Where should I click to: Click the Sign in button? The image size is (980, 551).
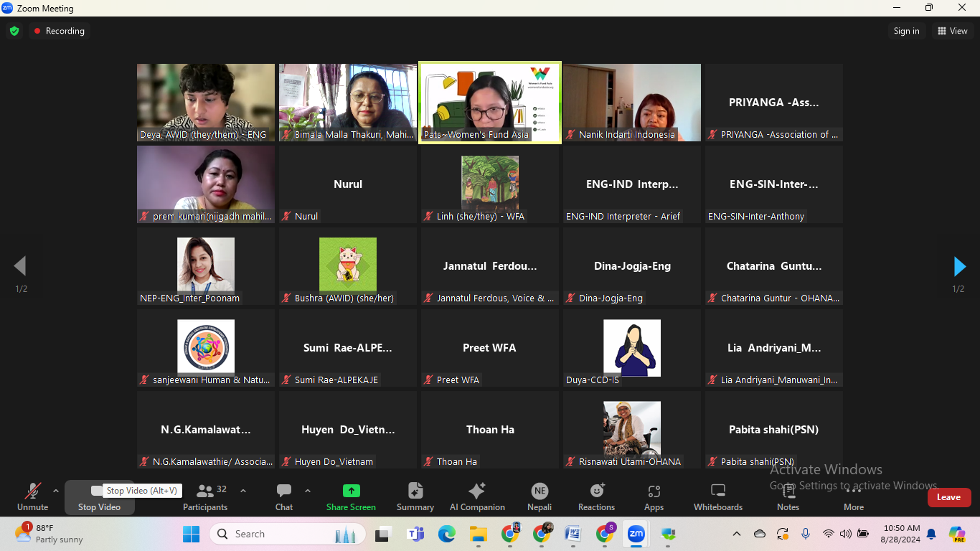coord(906,31)
